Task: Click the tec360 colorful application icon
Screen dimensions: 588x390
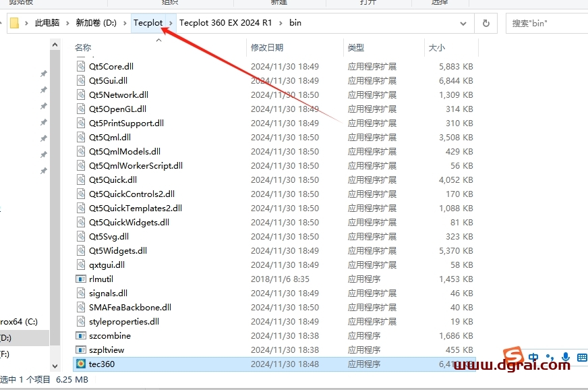Action: point(81,364)
